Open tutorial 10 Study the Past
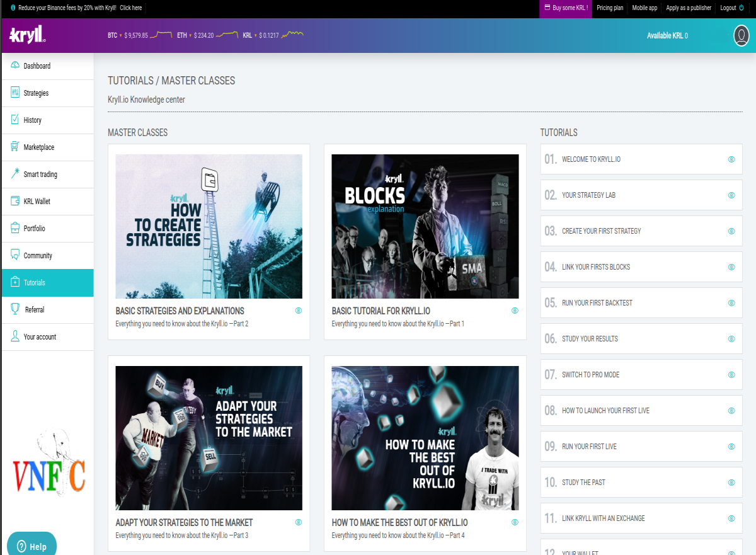The image size is (756, 555). click(641, 483)
